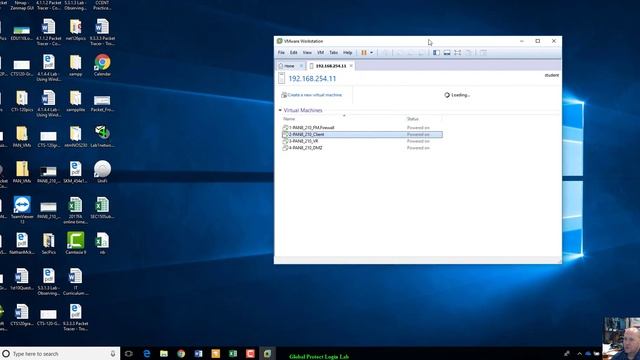Click the Cortana microphone icon in search box

113,353
